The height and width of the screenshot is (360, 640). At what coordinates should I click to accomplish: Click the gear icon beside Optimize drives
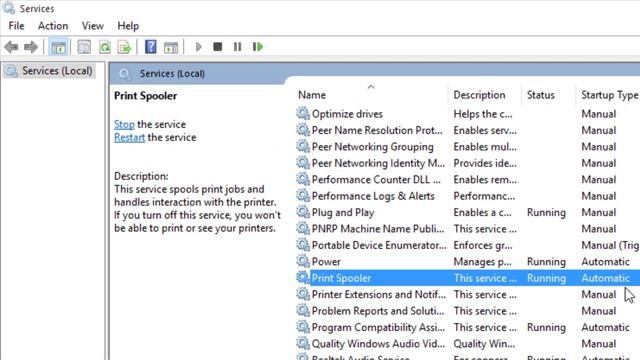(303, 113)
